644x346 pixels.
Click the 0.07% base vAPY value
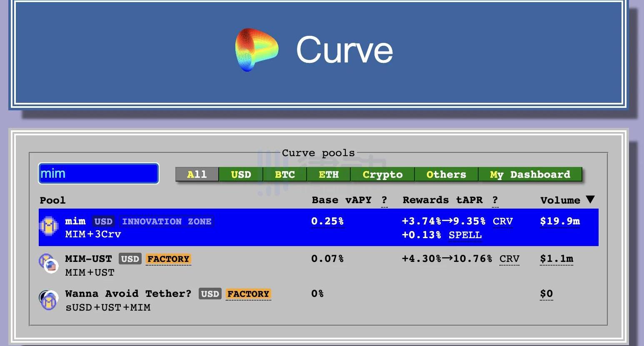[327, 259]
